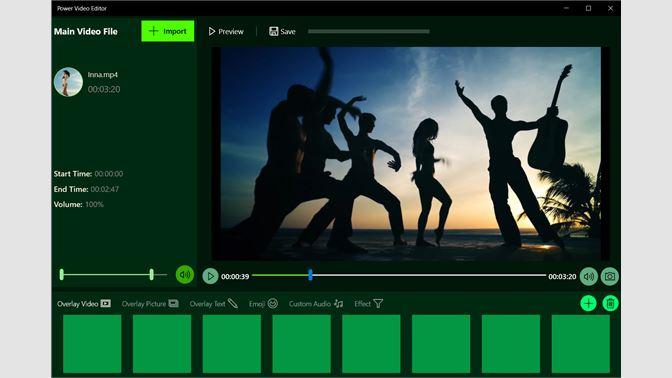
Task: Save the edited video
Action: (282, 32)
